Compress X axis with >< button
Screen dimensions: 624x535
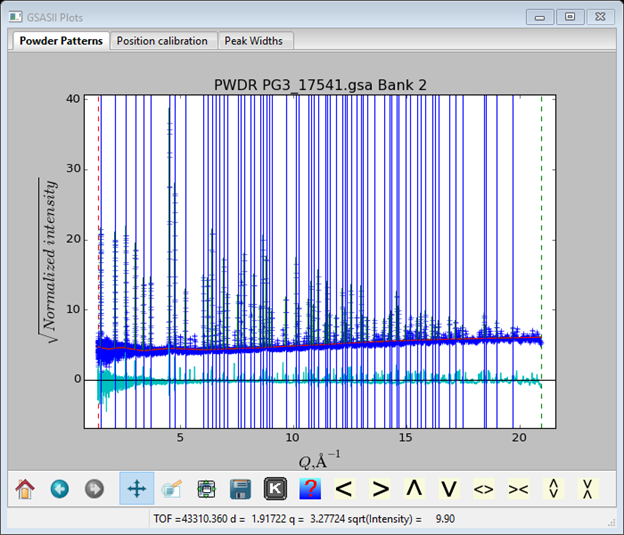tap(518, 489)
